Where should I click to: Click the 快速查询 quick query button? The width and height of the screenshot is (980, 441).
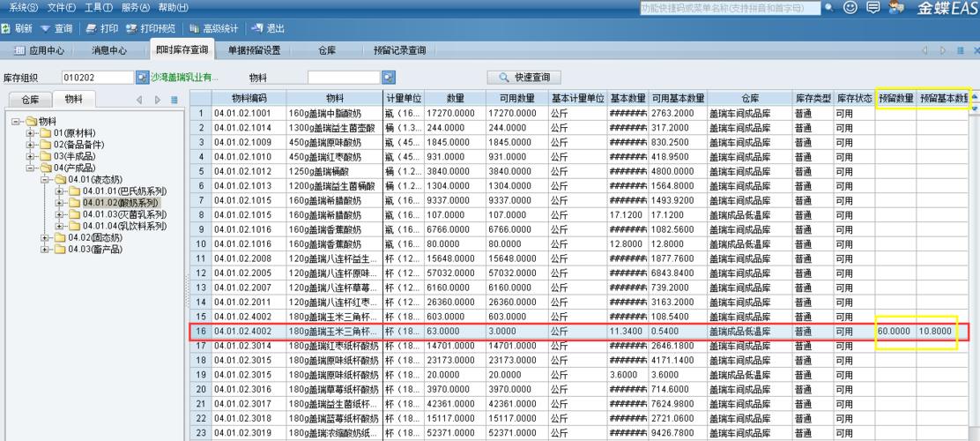point(524,78)
